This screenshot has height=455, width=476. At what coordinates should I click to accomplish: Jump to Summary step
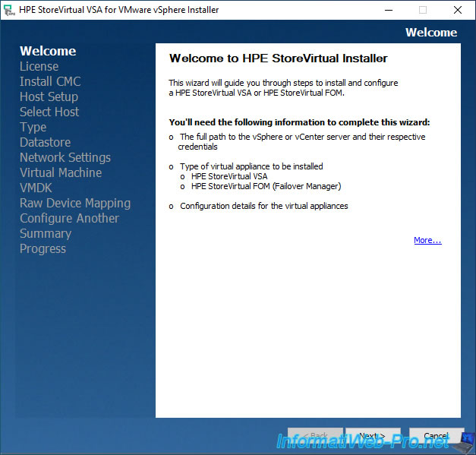coord(46,233)
